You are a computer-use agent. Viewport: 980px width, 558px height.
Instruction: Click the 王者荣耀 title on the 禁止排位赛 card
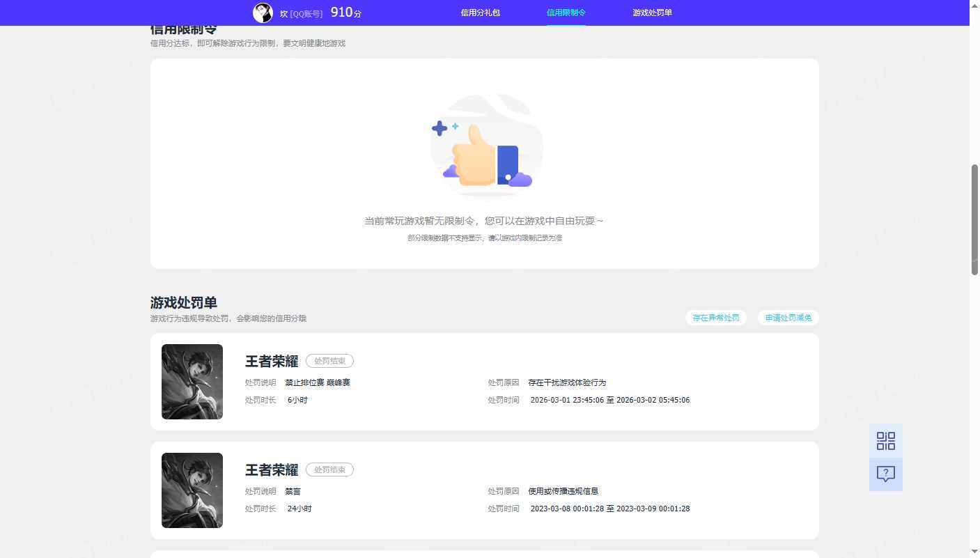[x=272, y=361]
